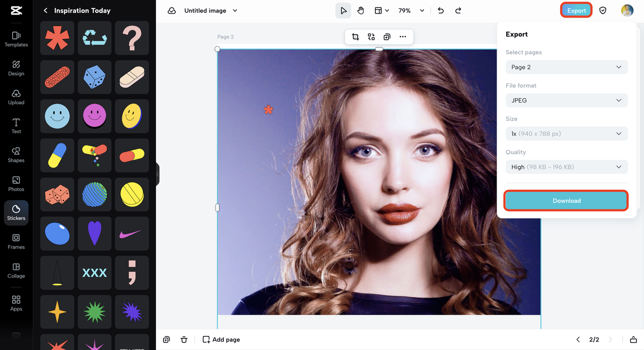Click the cloud save status icon
The image size is (644, 350).
(172, 11)
